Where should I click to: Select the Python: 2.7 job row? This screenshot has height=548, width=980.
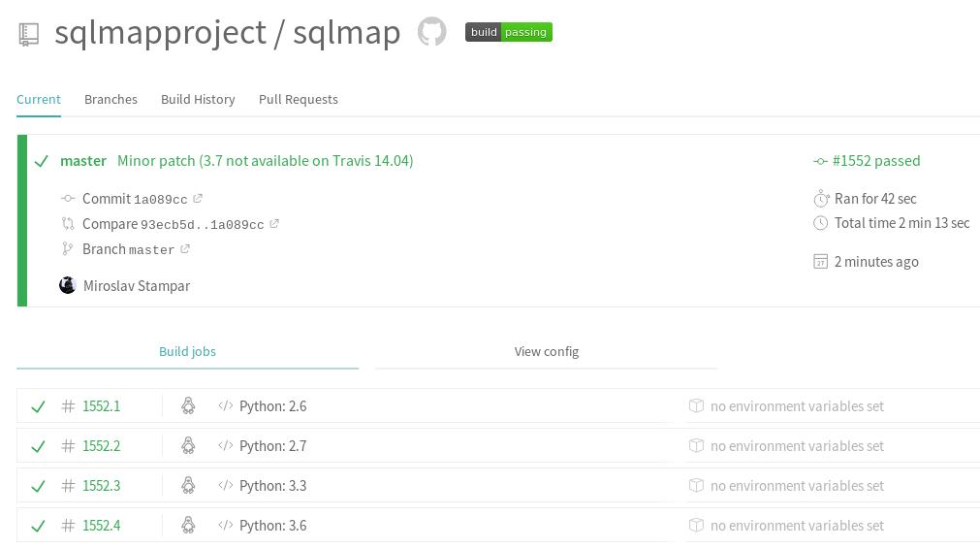pos(272,446)
